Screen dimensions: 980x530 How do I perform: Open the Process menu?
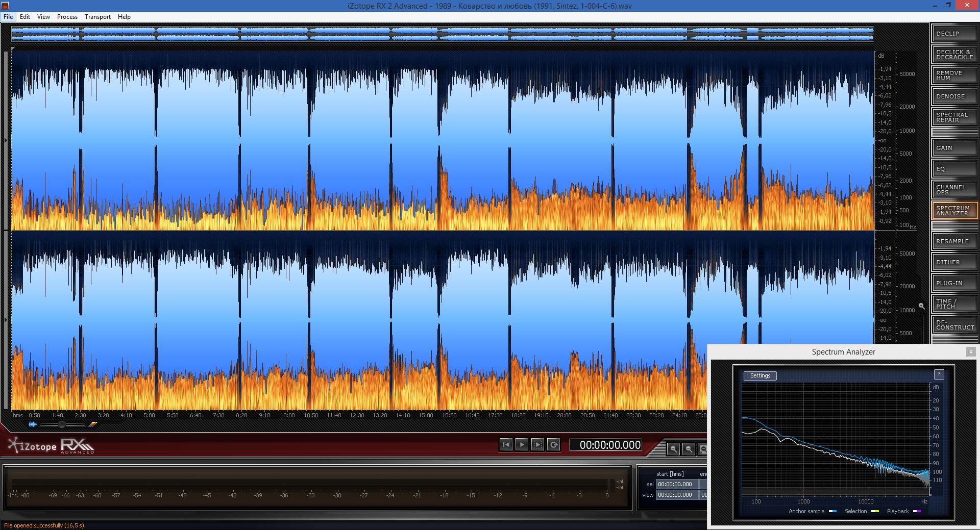click(x=67, y=17)
